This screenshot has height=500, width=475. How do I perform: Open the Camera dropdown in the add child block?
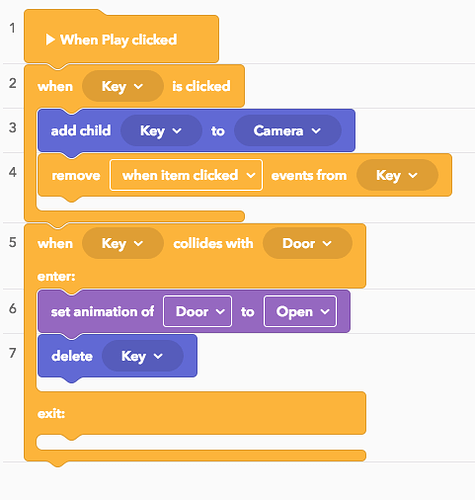point(288,131)
